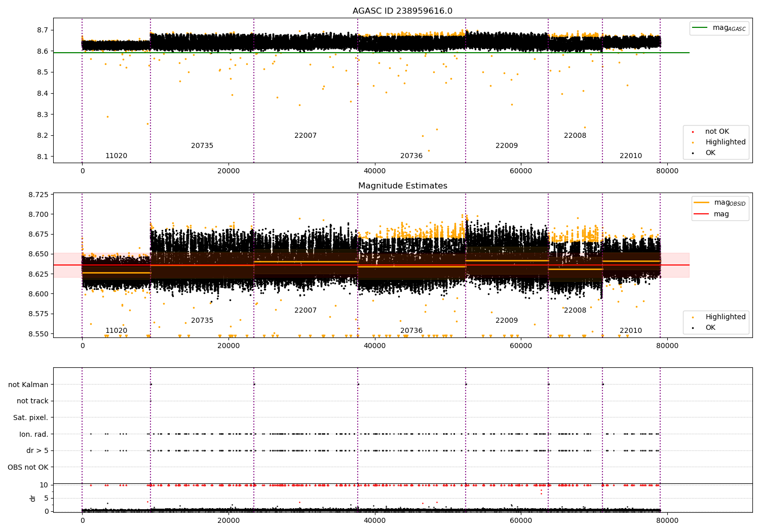
Task: Click the 'AGASC ID 238959616.0' plot title
Action: click(x=403, y=11)
